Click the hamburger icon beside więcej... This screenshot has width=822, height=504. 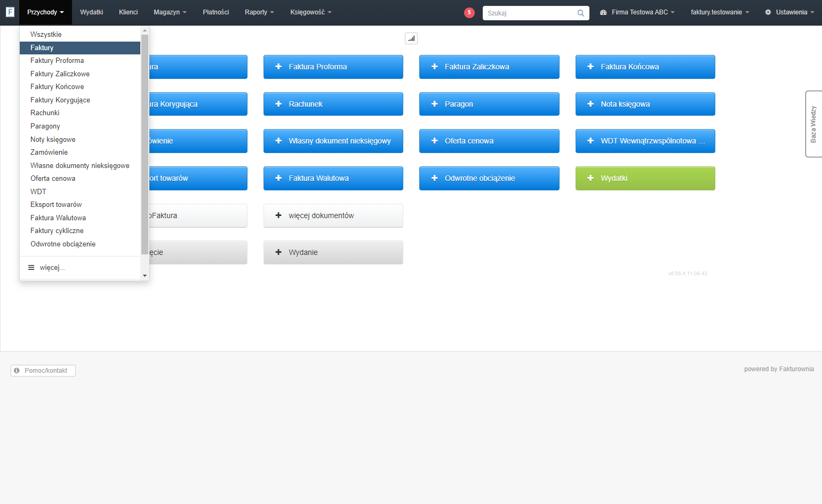31,268
